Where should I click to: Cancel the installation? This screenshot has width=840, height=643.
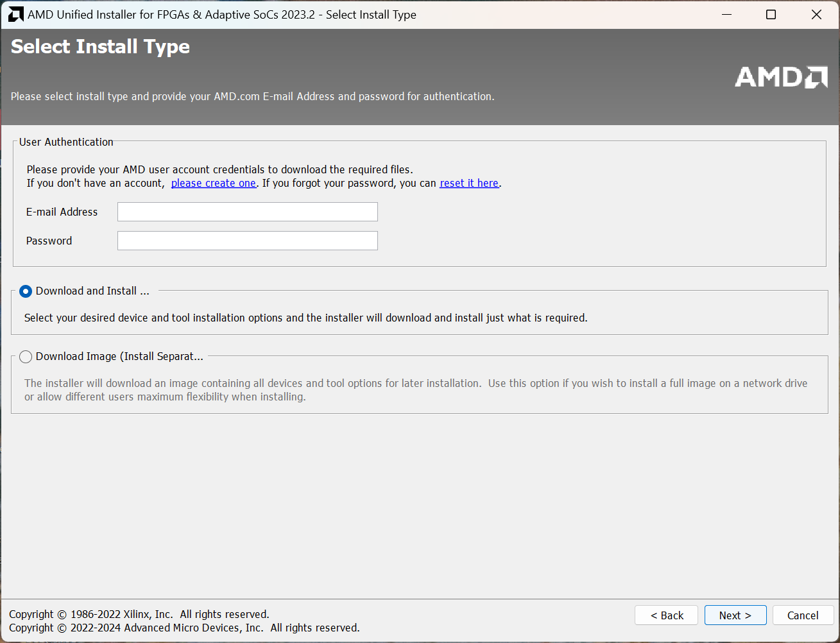(802, 615)
